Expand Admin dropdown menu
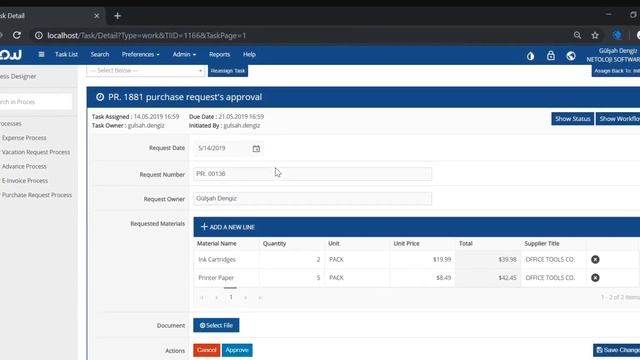 tap(184, 54)
